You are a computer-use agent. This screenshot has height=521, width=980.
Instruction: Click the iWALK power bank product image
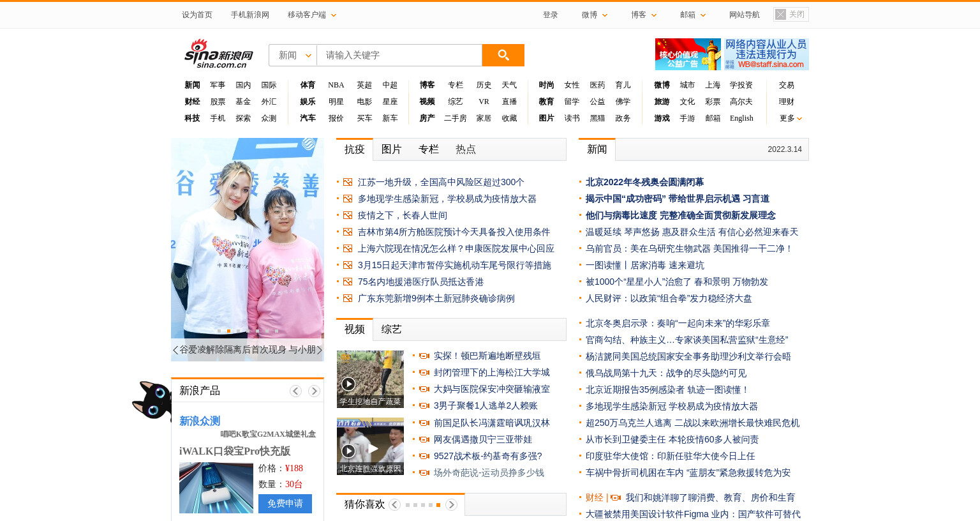coord(216,488)
